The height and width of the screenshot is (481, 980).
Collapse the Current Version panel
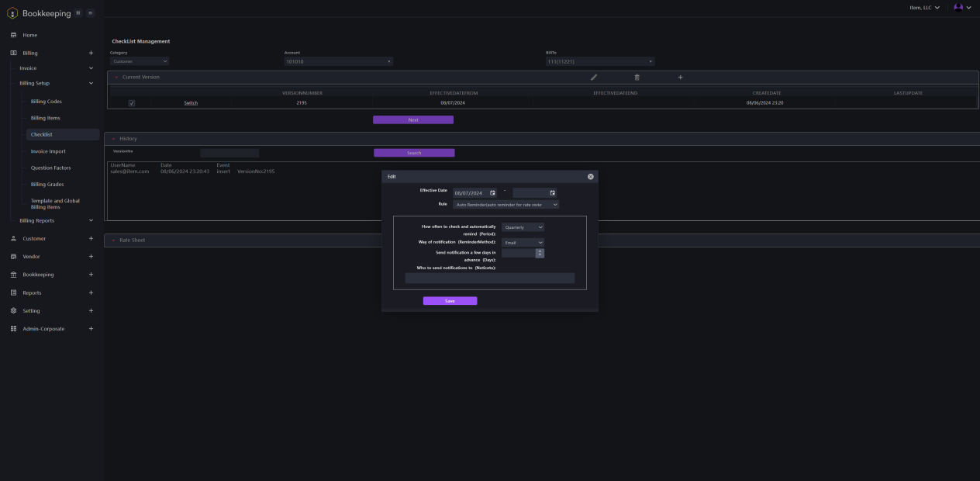coord(116,77)
